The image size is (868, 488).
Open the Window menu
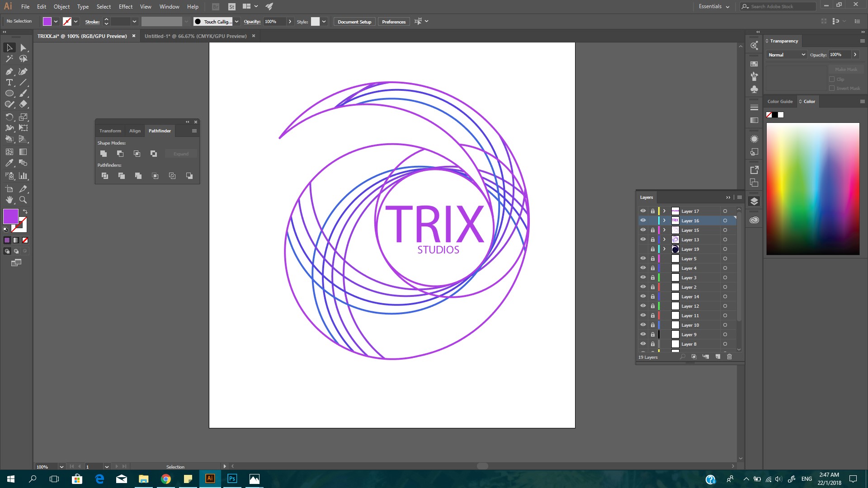click(x=169, y=6)
